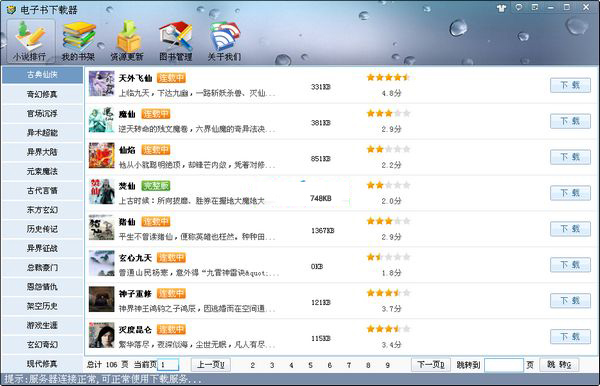
Task: Click the file size 1367KB of 诛仙
Action: 323,231
